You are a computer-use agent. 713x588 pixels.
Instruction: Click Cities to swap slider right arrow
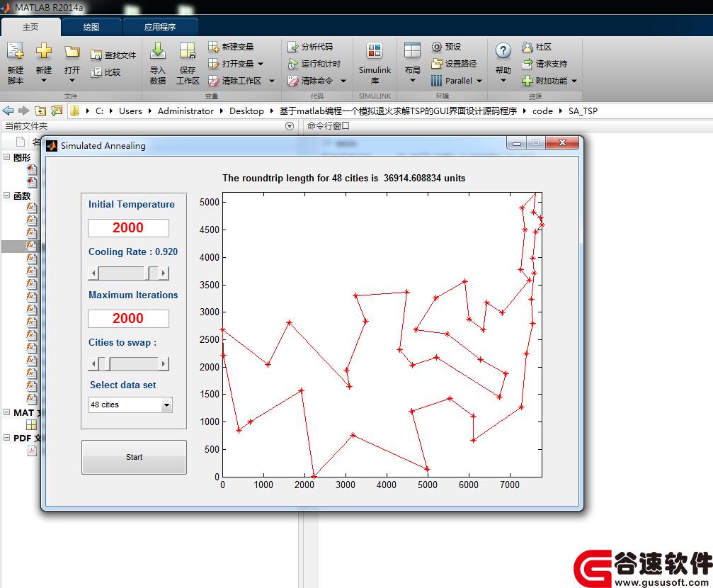tap(164, 363)
